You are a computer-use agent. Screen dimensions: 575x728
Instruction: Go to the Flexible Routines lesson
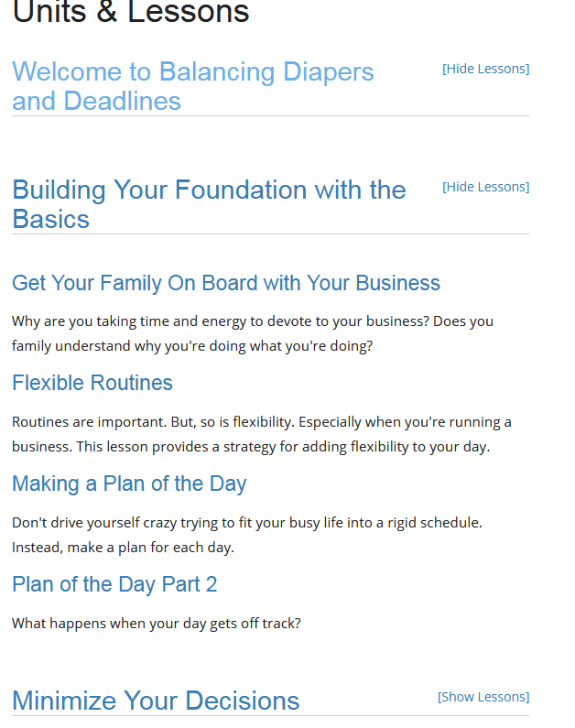pyautogui.click(x=92, y=383)
